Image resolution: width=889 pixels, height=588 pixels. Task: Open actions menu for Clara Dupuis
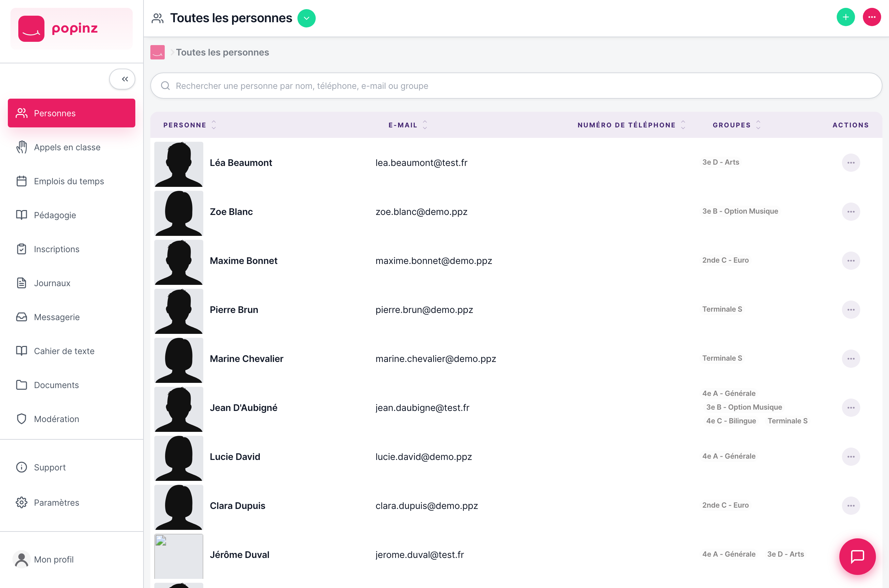851,506
